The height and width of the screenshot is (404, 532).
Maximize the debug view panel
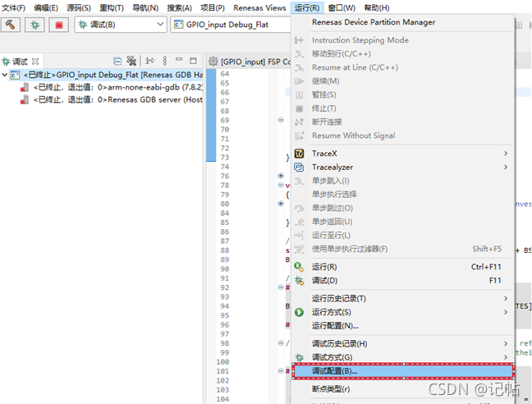pyautogui.click(x=193, y=61)
